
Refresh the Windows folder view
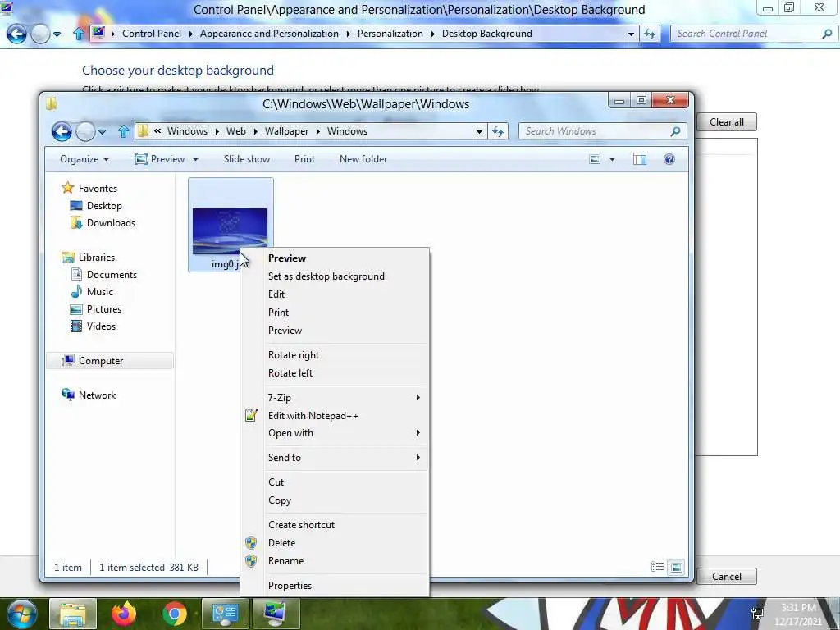(498, 131)
